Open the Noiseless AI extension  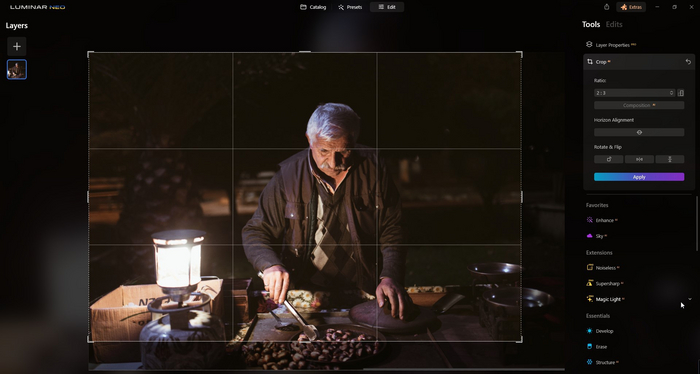tap(603, 268)
